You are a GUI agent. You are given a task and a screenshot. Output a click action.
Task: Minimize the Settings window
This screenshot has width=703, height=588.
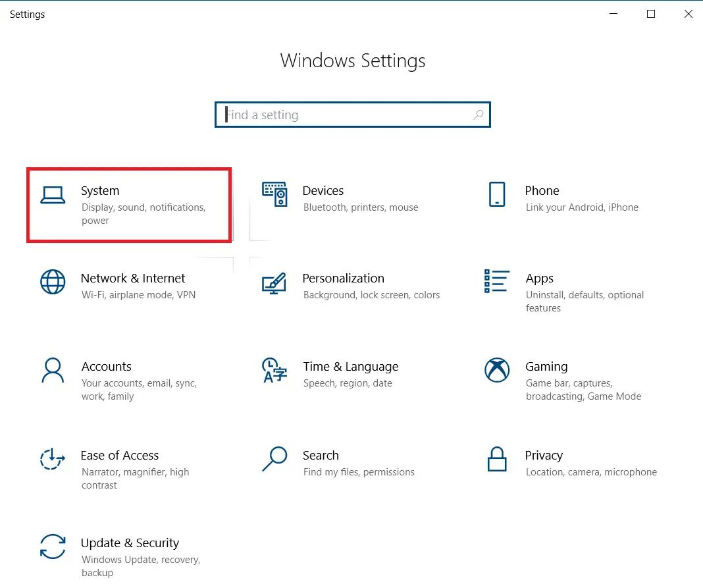point(613,14)
